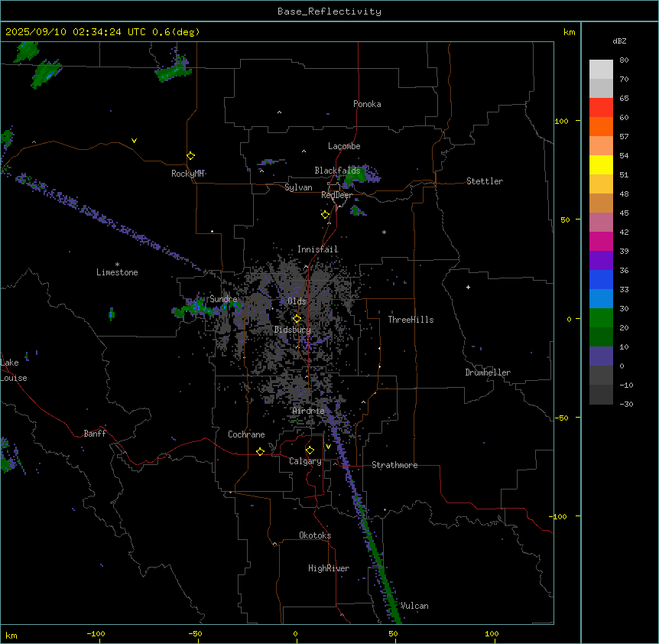
Task: Select the yellow diamond marker below Cochrane
Action: point(260,451)
